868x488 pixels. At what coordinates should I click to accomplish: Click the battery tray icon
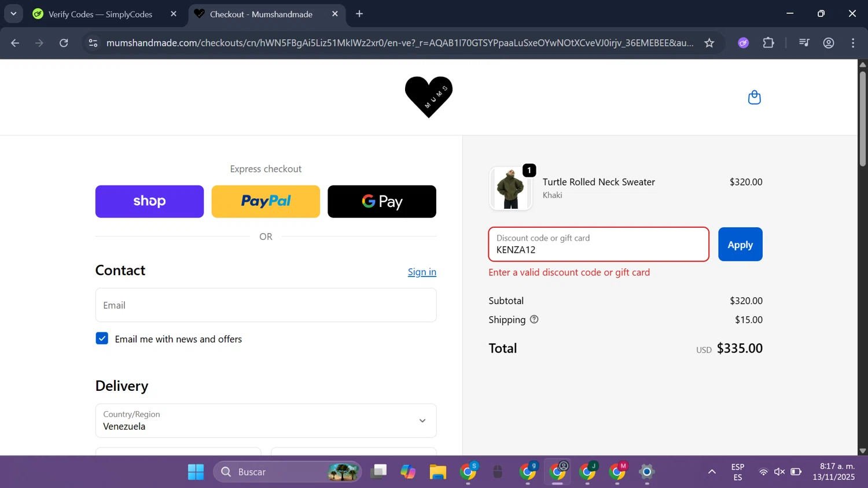coord(796,472)
